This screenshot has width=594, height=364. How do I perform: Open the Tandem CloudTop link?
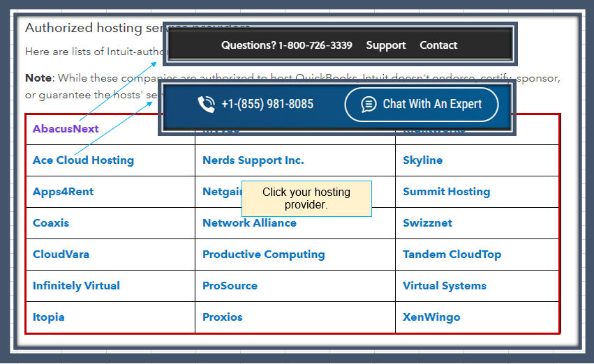[452, 255]
